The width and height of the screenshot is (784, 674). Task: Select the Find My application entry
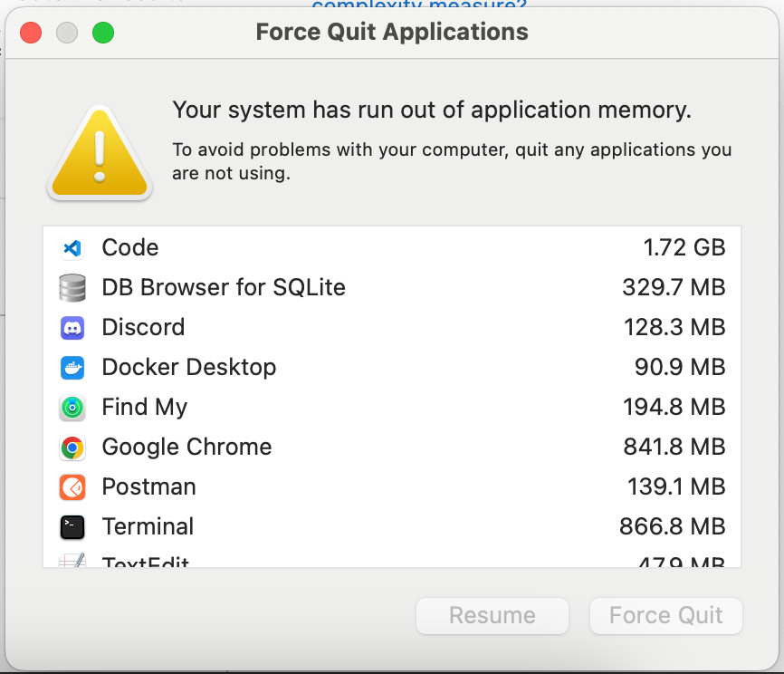tap(145, 408)
